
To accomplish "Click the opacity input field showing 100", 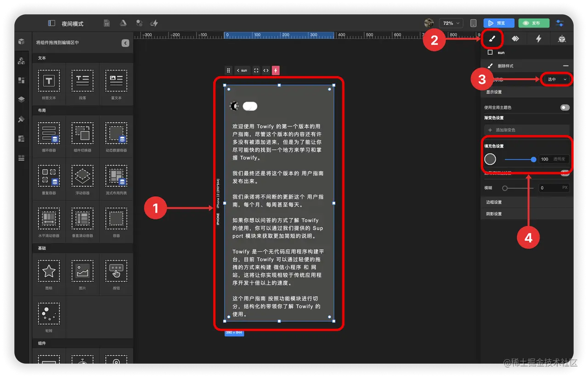I will tap(554, 159).
